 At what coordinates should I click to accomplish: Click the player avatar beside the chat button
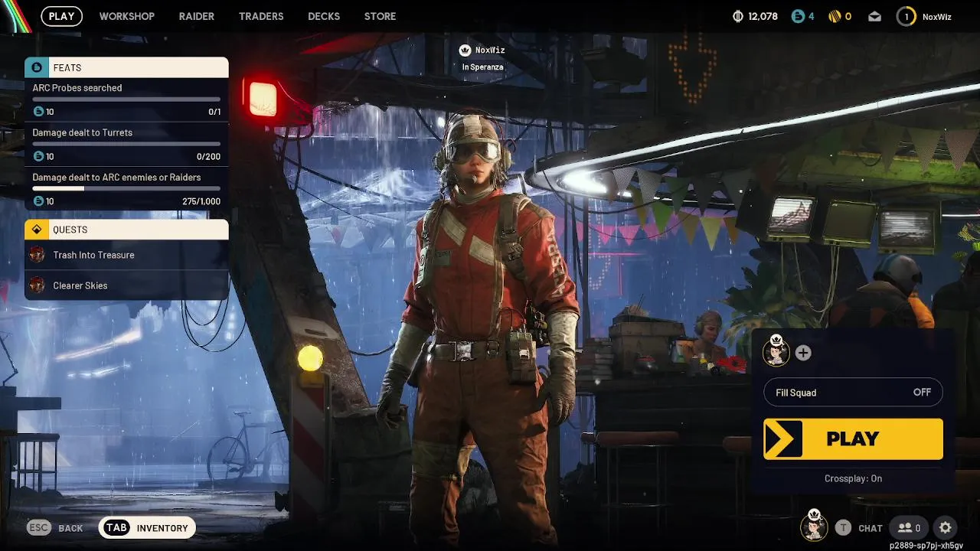814,527
